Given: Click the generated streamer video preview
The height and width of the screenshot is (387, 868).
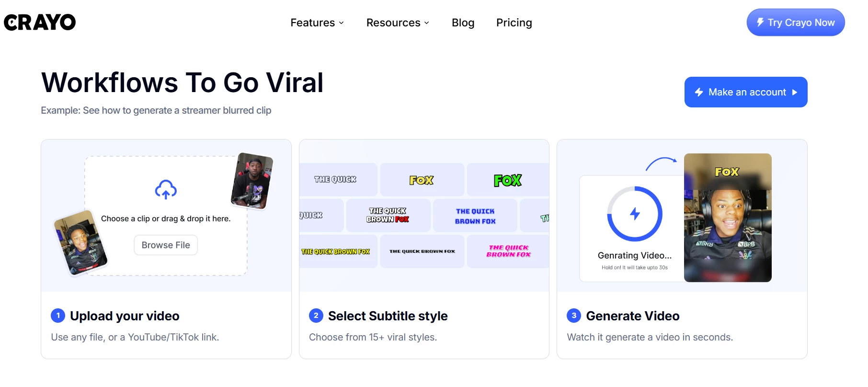Looking at the screenshot, I should coord(728,218).
